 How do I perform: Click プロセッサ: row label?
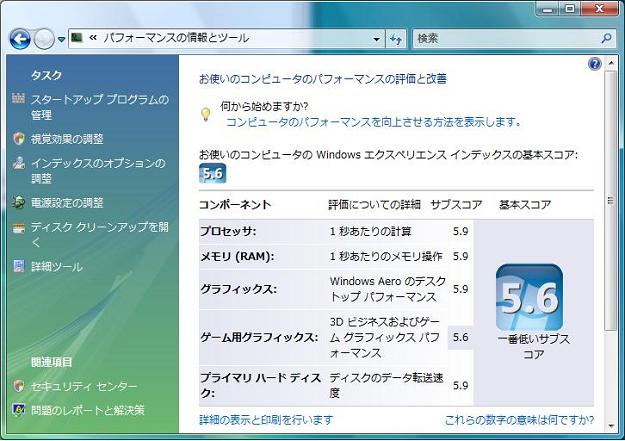[x=228, y=231]
